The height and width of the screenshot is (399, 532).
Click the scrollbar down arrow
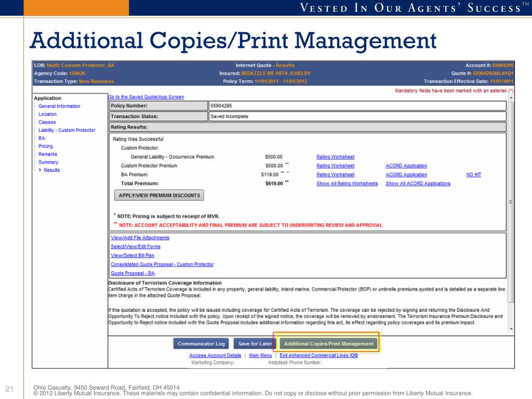511,329
